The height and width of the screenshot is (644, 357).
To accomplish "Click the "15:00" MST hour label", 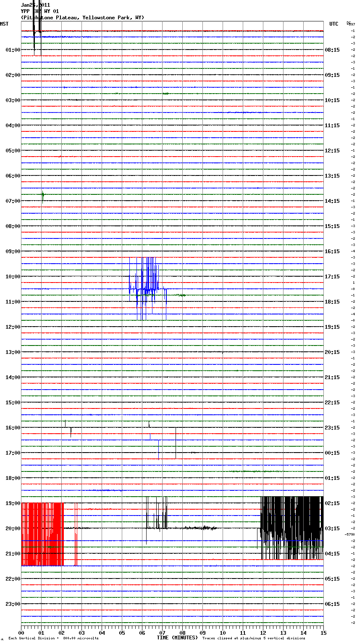I will 13,403.
